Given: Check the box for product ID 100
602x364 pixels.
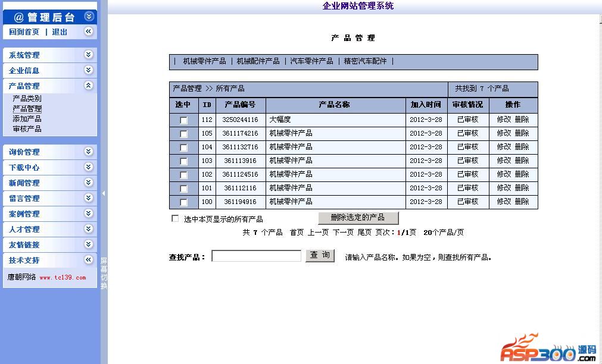Looking at the screenshot, I should click(x=183, y=202).
